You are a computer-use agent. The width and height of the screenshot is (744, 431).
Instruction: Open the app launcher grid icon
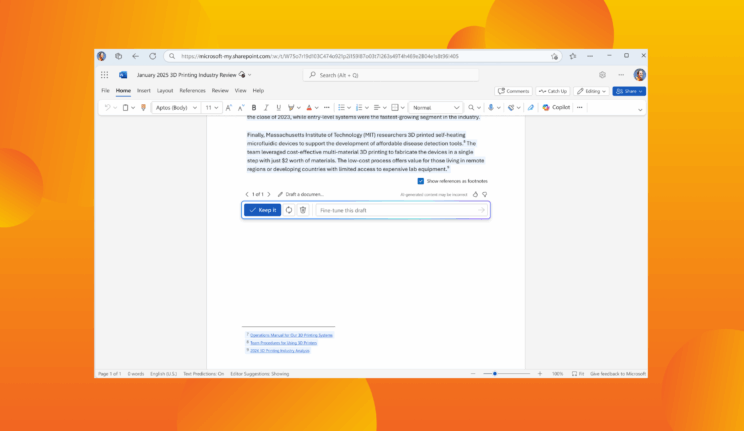pyautogui.click(x=104, y=75)
